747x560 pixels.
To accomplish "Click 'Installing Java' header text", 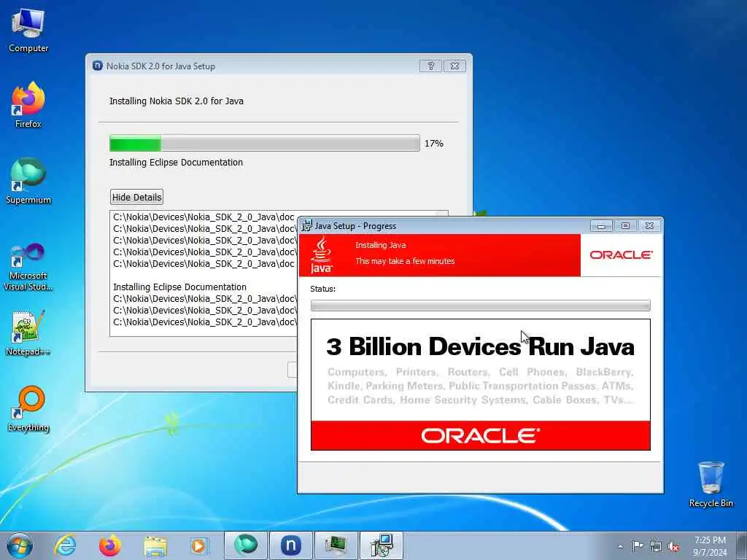I will (x=380, y=245).
